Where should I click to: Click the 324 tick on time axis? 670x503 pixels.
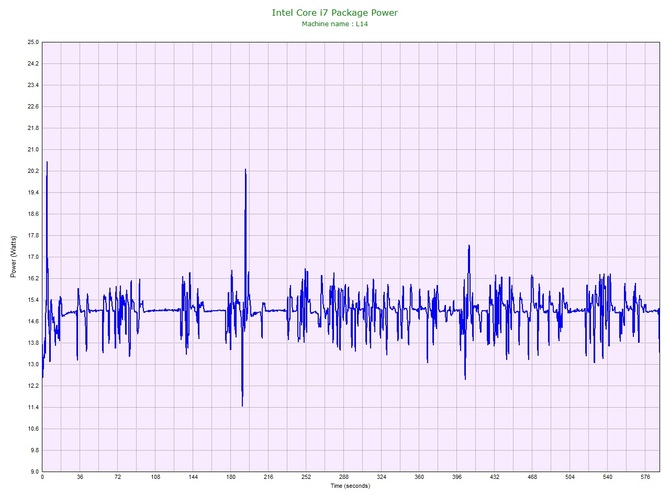tap(382, 477)
